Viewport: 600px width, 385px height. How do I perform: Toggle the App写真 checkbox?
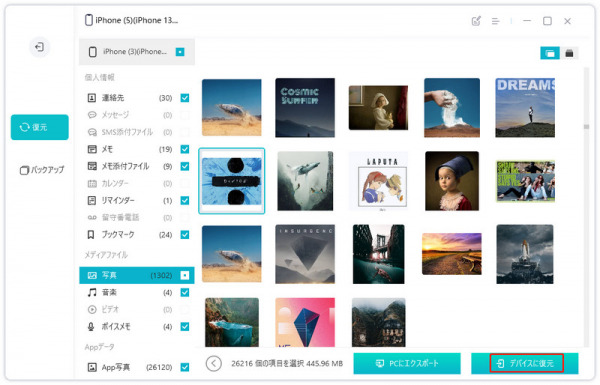click(x=185, y=367)
